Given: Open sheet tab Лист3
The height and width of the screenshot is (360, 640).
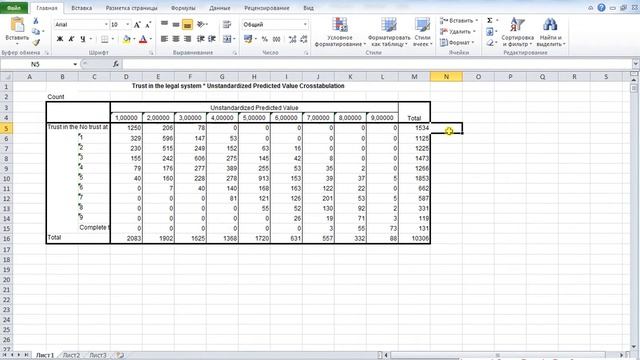Looking at the screenshot, I should (98, 355).
